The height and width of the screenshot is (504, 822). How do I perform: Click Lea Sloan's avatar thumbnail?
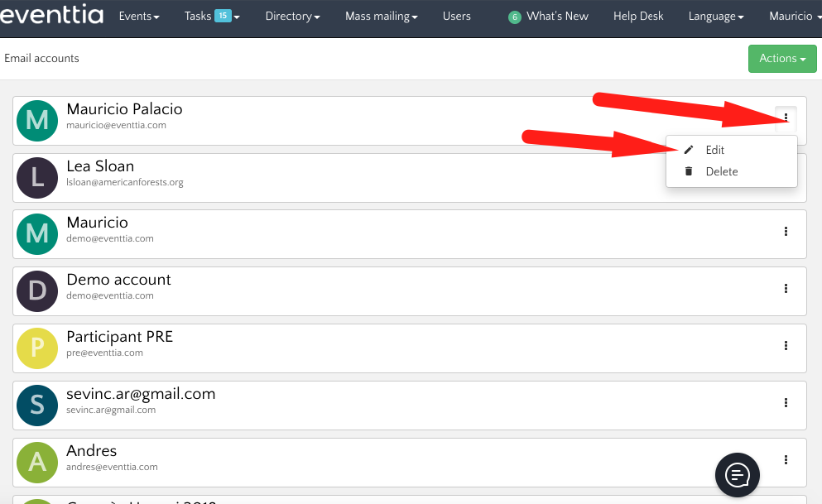click(37, 177)
